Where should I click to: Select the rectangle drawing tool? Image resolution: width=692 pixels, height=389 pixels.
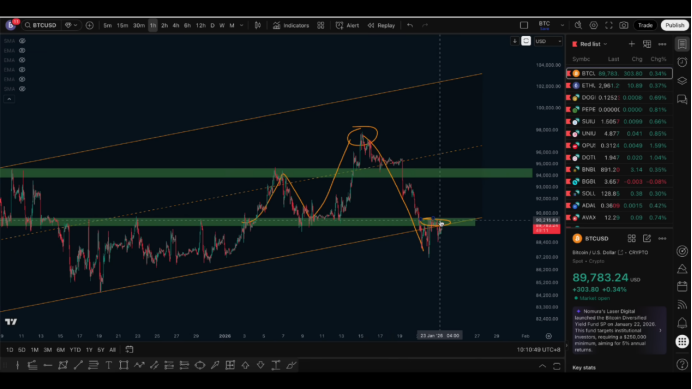pyautogui.click(x=124, y=365)
